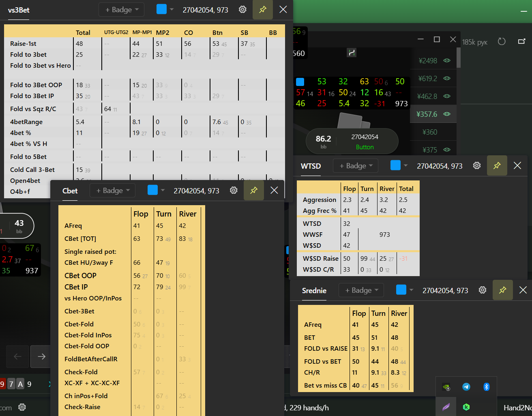This screenshot has height=416, width=532.
Task: Click FOLD vs RAISE label in Srednie table
Action: tap(326, 348)
